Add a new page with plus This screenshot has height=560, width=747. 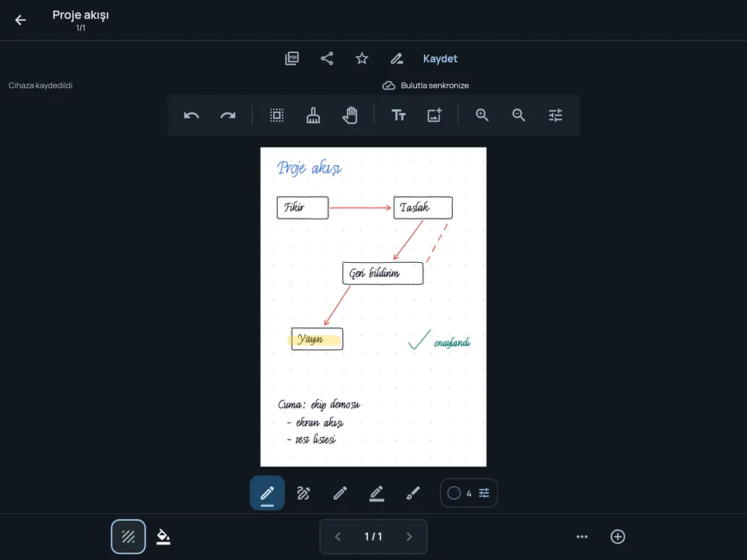[618, 537]
